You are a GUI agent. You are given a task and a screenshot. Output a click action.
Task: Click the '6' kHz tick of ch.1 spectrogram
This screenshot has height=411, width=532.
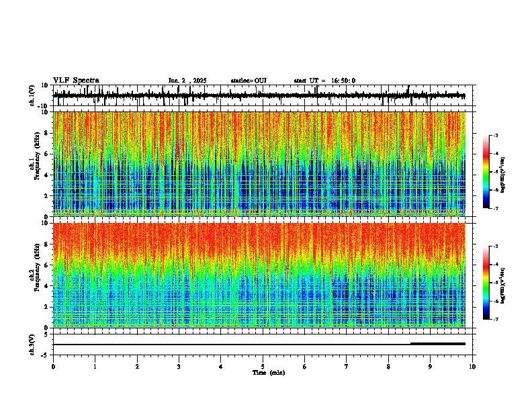point(48,154)
